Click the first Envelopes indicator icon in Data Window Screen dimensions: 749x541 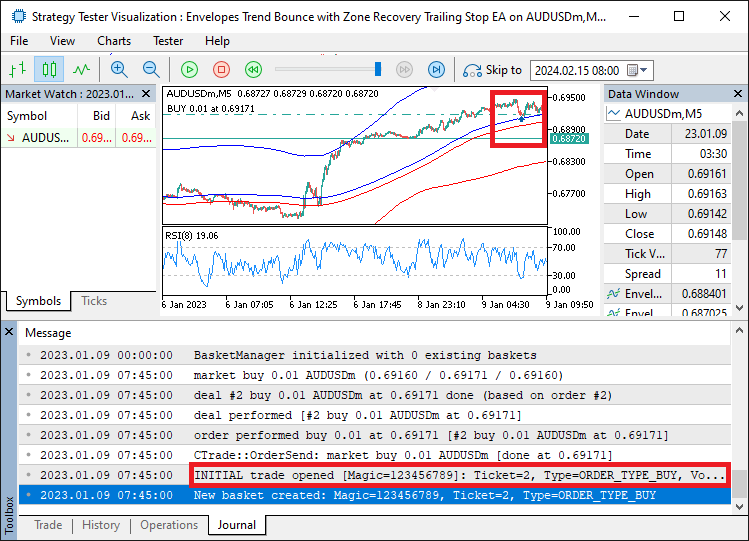point(613,294)
